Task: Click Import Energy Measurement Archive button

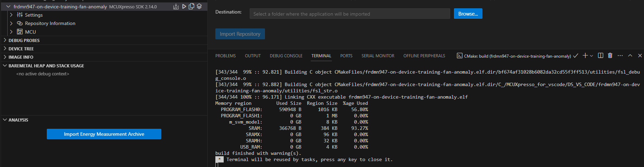Action: click(x=104, y=134)
